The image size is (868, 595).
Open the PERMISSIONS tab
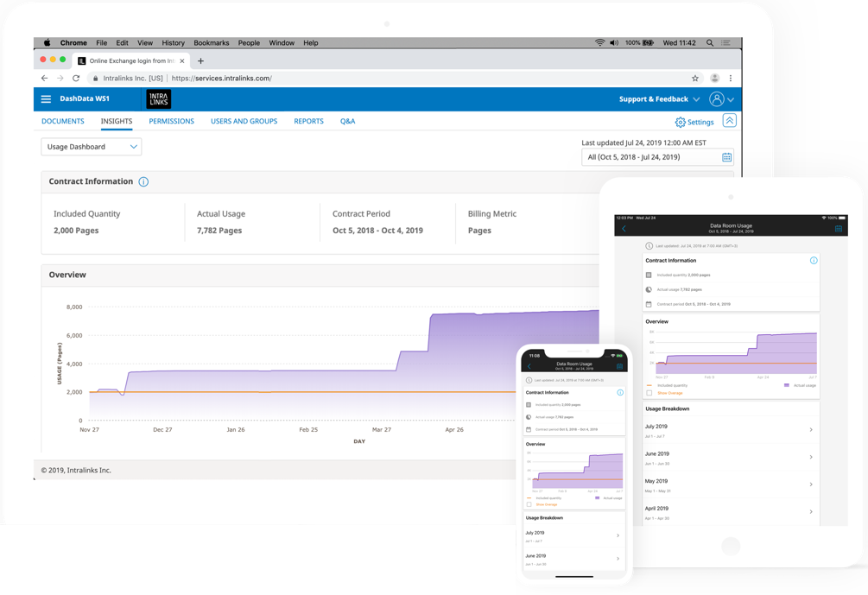(172, 121)
